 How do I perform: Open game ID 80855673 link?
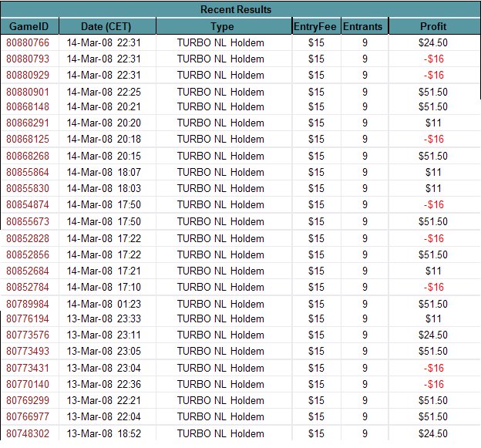click(x=28, y=221)
